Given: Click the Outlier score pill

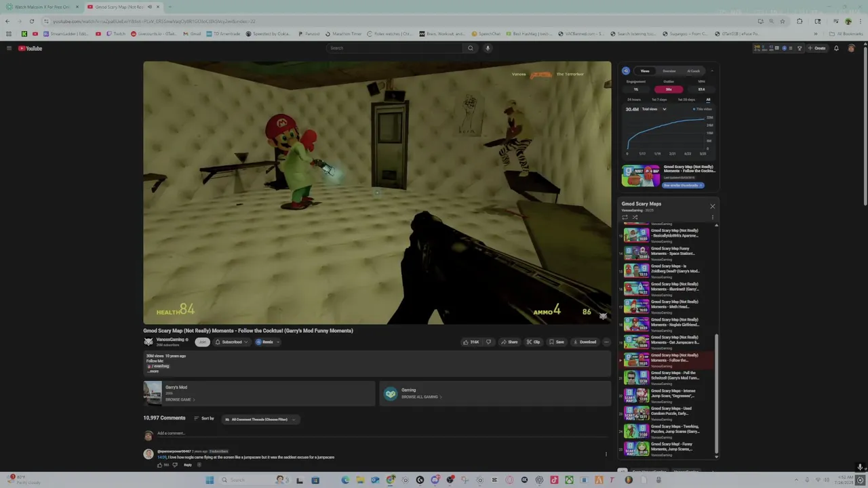Looking at the screenshot, I should 669,89.
